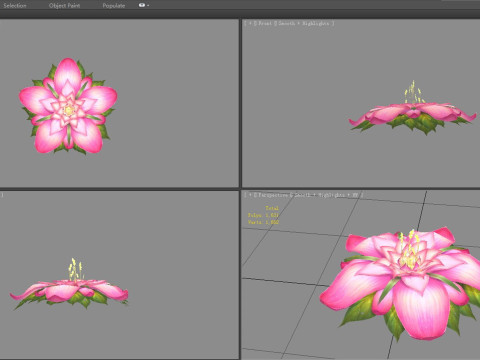
Task: Open the Perspective viewport view label menu
Action: (273, 195)
